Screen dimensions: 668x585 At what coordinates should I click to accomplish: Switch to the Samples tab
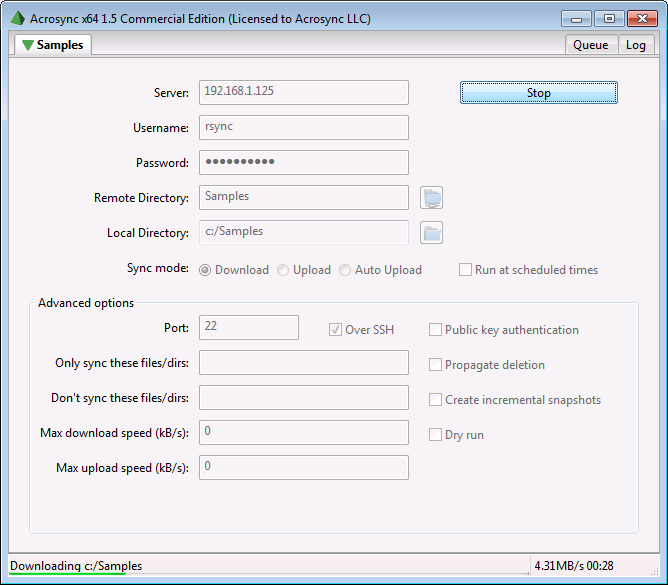(53, 45)
